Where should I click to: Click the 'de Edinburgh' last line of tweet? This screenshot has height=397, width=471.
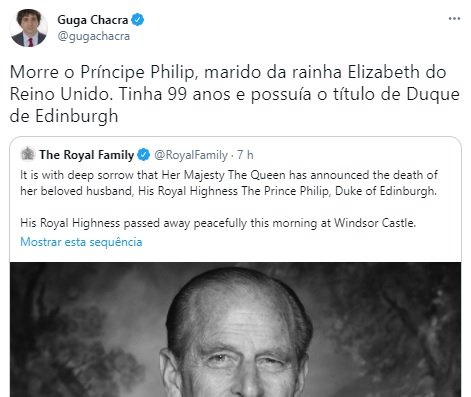64,116
